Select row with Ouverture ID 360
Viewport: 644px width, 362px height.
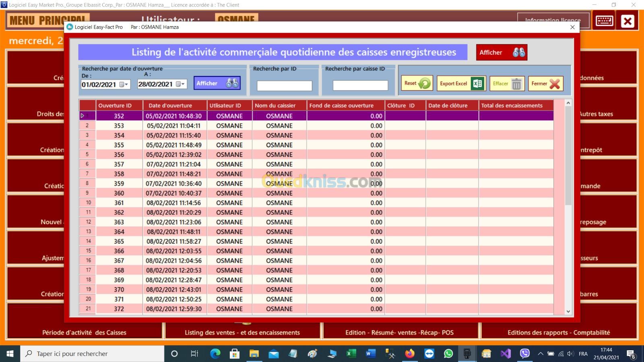(x=119, y=193)
